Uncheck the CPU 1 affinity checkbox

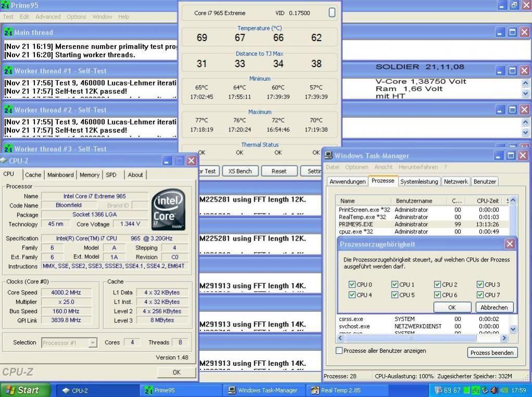(394, 284)
